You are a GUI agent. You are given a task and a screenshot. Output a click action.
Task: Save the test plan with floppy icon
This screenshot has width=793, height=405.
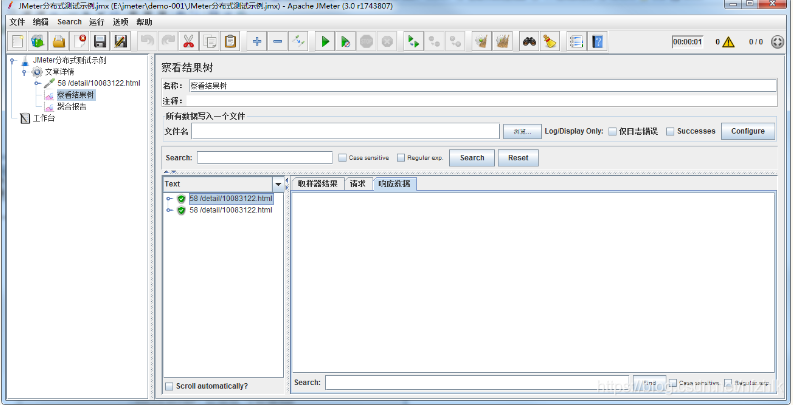pos(100,41)
